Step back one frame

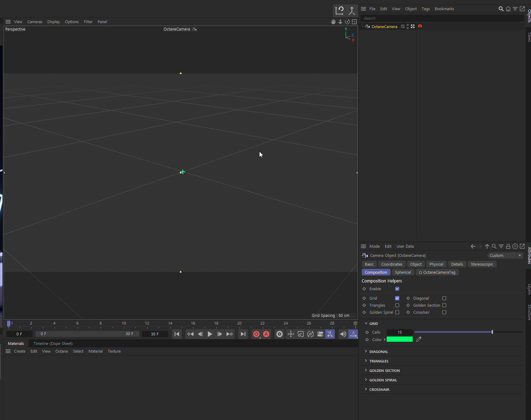(x=200, y=334)
